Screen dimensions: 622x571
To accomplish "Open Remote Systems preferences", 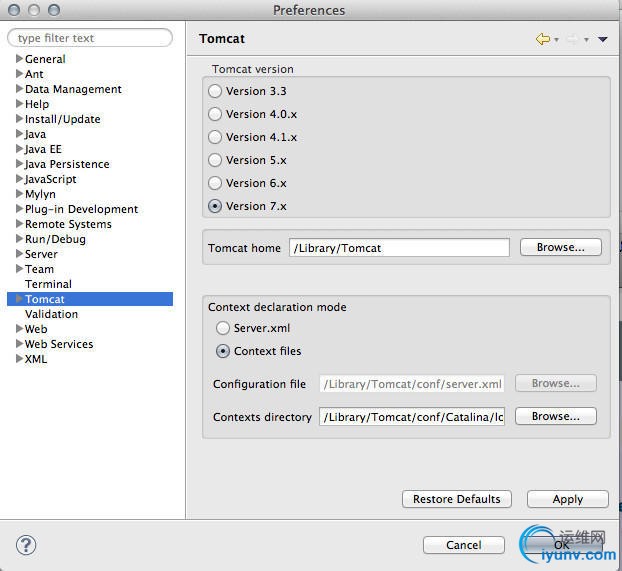I will click(x=68, y=224).
